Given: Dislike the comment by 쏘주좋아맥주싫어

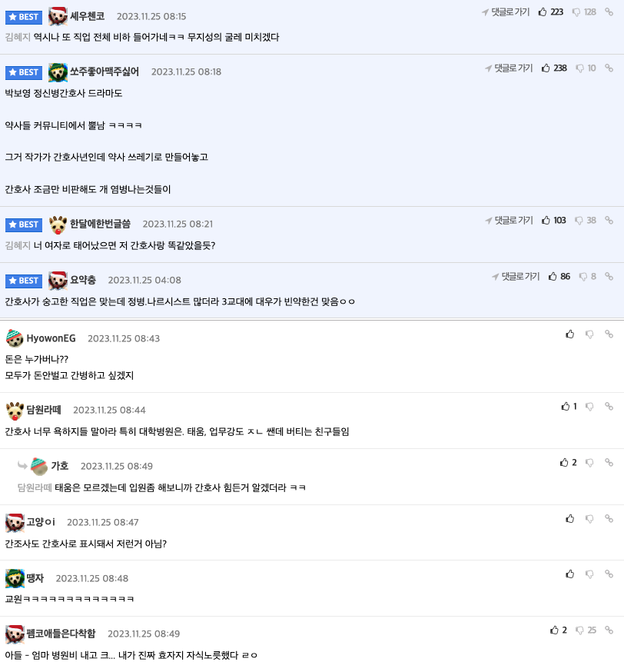Looking at the screenshot, I should coord(586,68).
